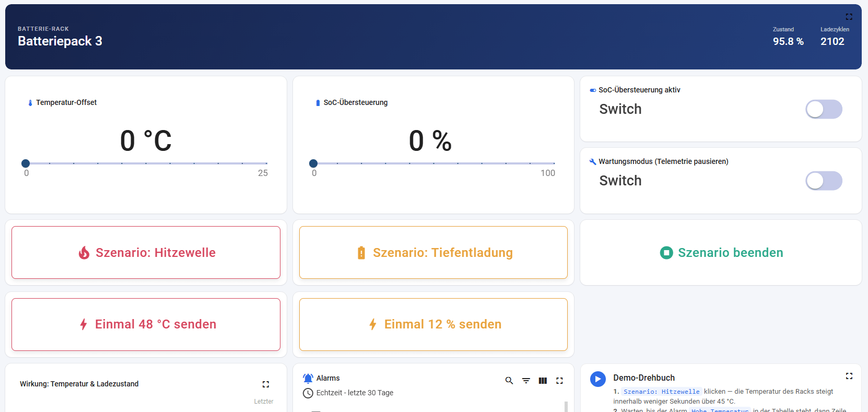868x412 pixels.
Task: Expand Alarms widget to fullscreen
Action: pyautogui.click(x=559, y=381)
